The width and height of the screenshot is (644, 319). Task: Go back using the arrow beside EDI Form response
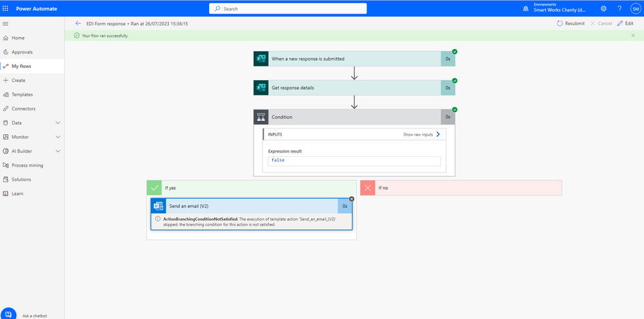click(x=79, y=23)
